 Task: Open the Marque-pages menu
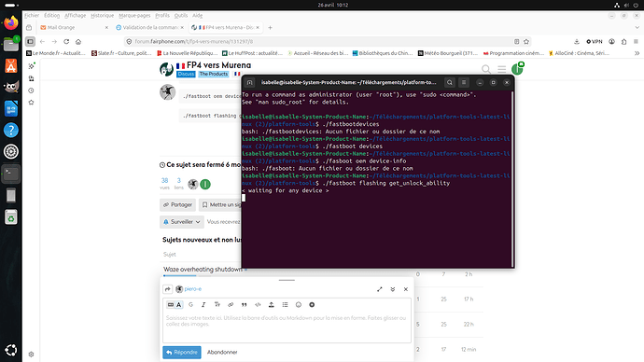point(134,16)
